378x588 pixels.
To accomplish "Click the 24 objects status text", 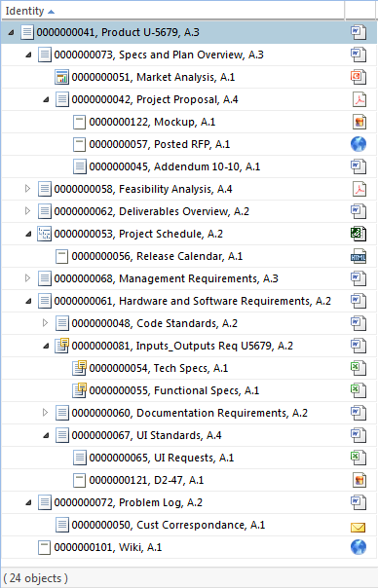I will click(x=36, y=578).
